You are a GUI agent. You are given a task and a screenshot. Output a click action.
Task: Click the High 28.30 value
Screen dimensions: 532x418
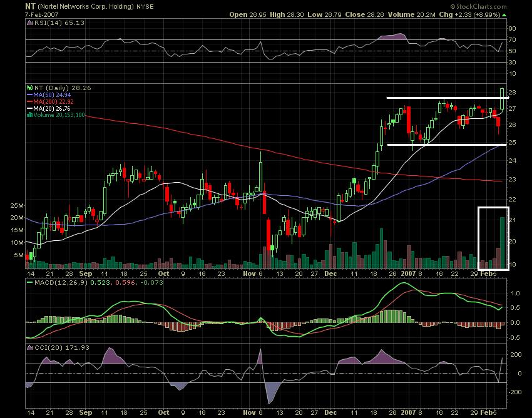(287, 14)
